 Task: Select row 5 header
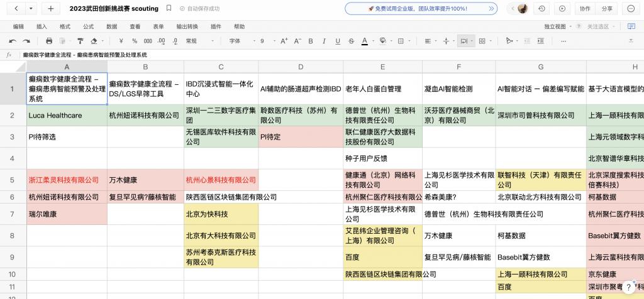click(x=13, y=180)
